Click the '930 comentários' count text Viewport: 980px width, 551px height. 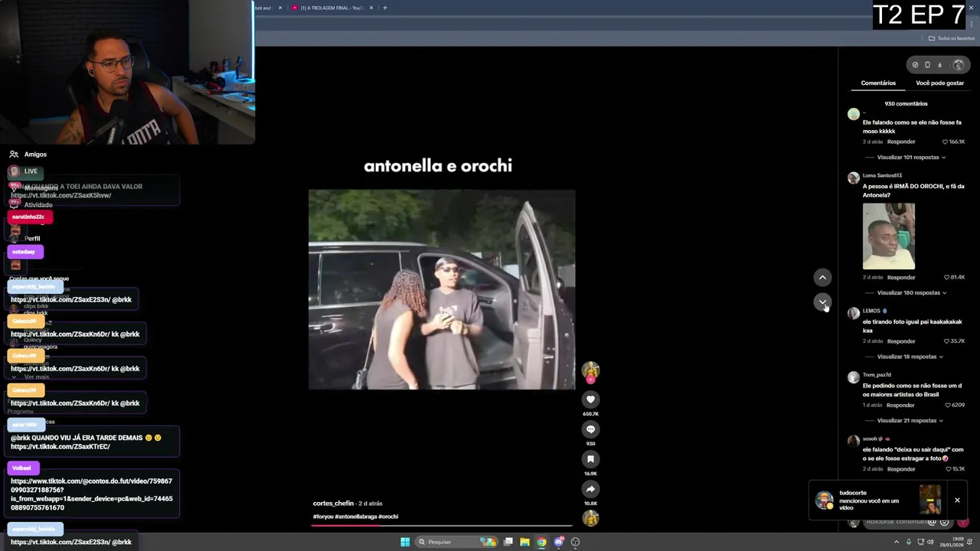(x=906, y=103)
